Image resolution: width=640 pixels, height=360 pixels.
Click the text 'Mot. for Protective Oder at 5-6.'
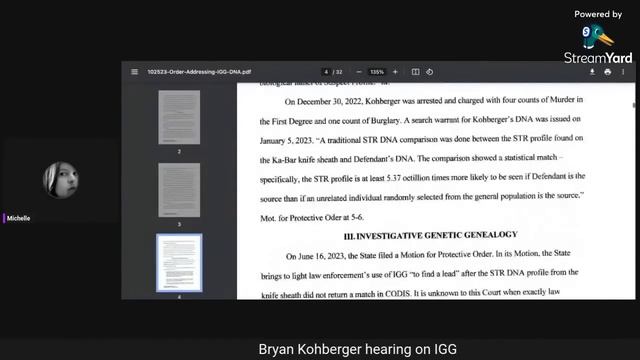coord(312,218)
